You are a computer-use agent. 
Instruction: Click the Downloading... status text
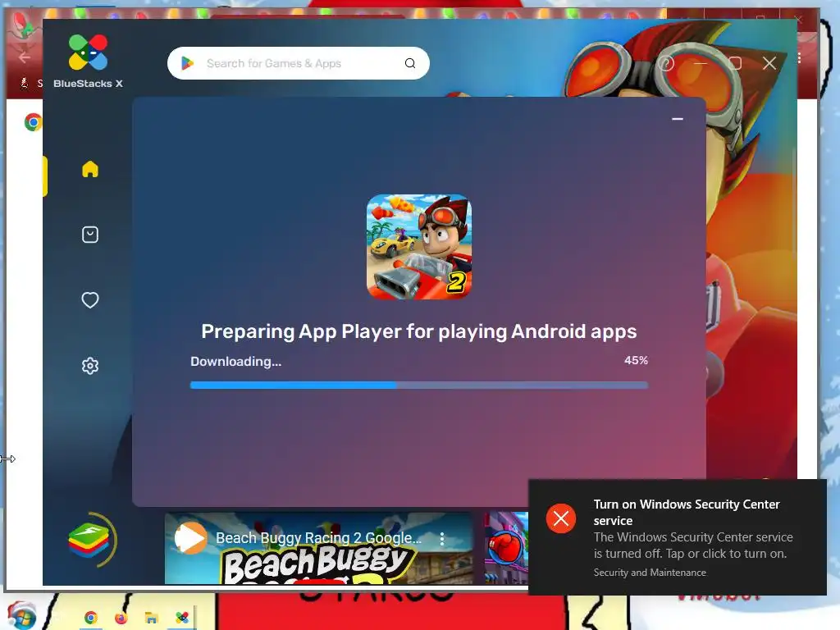pyautogui.click(x=235, y=362)
